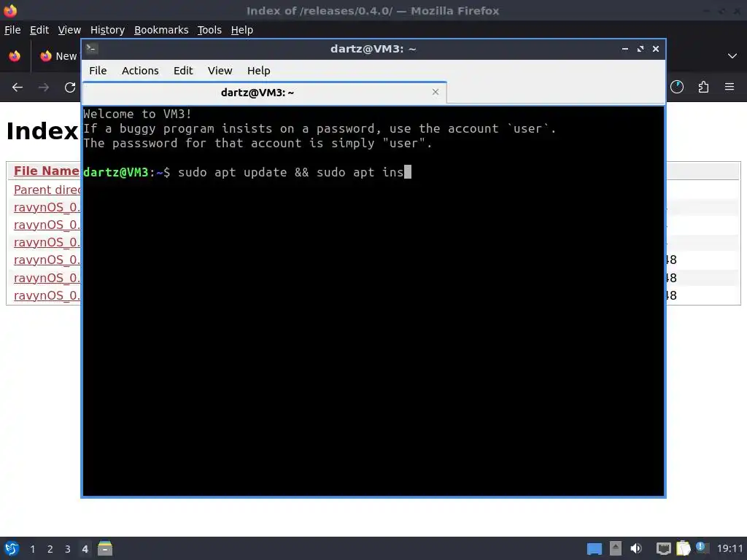Open the volume speaker tray icon

click(x=636, y=548)
